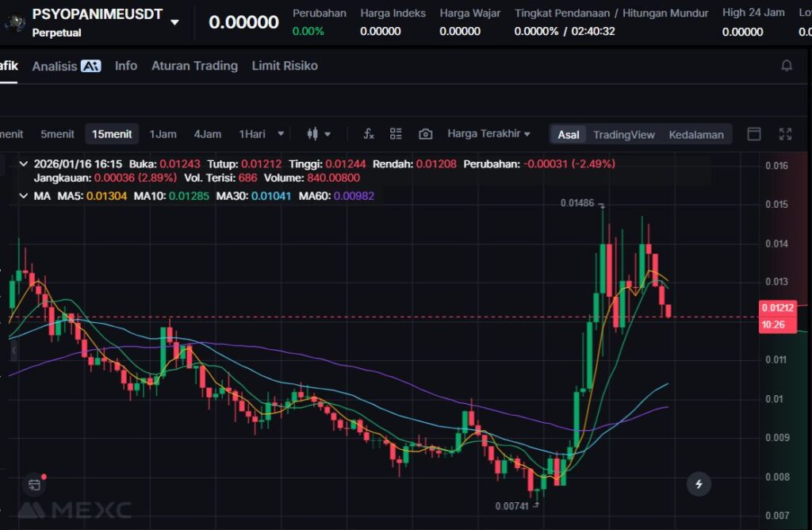The width and height of the screenshot is (812, 530).
Task: Open the fx indicators menu
Action: (x=369, y=134)
